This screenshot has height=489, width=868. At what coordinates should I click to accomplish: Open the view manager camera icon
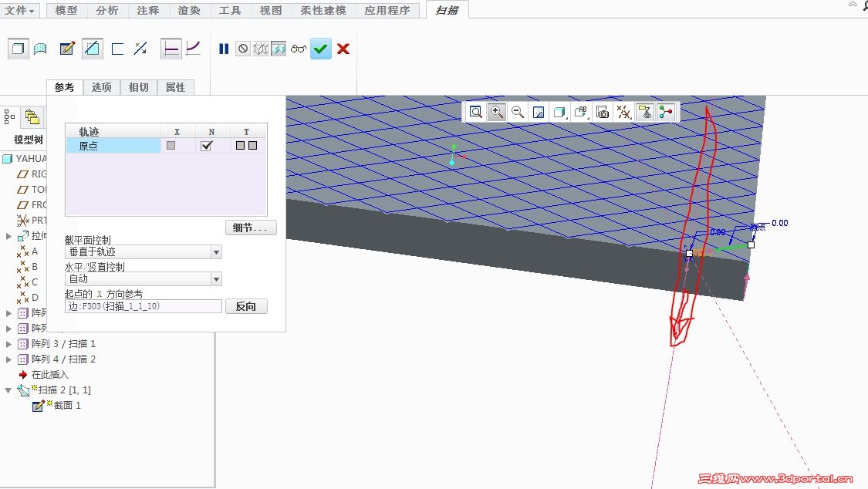click(603, 113)
